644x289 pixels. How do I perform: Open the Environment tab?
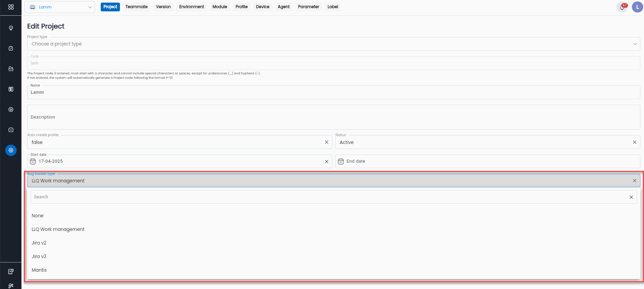[x=192, y=7]
